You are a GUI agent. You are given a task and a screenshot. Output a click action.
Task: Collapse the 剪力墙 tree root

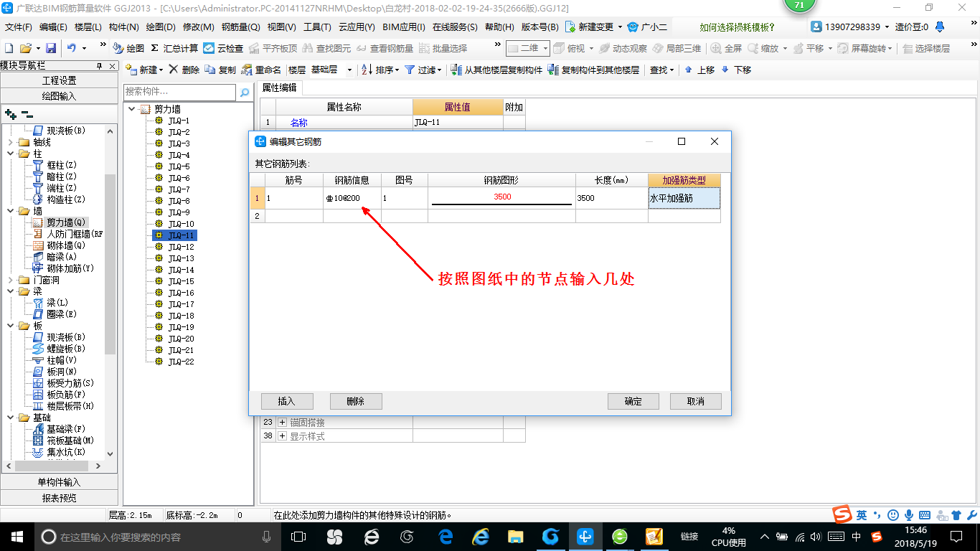131,109
